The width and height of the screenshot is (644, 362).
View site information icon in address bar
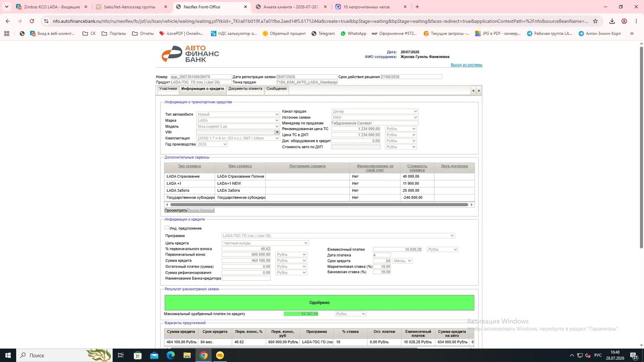tap(46, 21)
